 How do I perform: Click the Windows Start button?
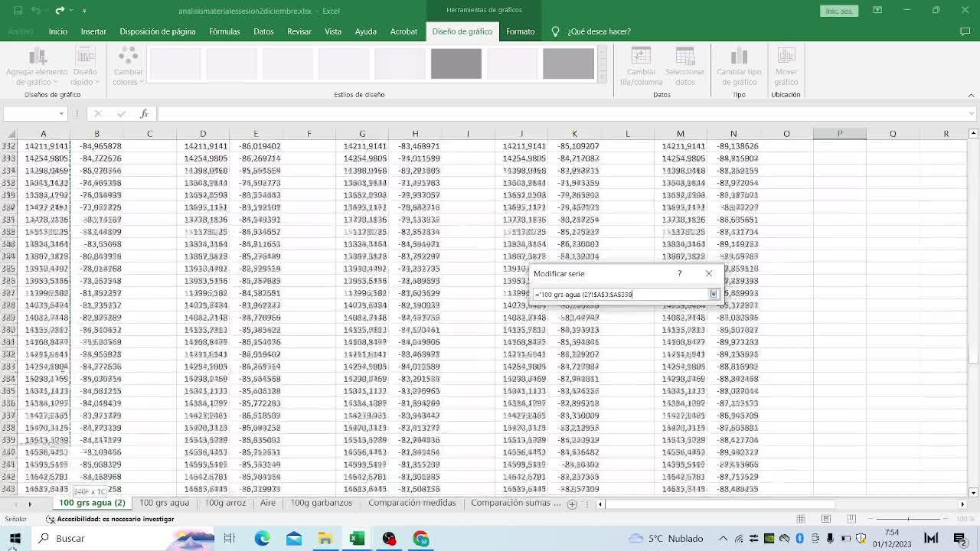pos(15,539)
